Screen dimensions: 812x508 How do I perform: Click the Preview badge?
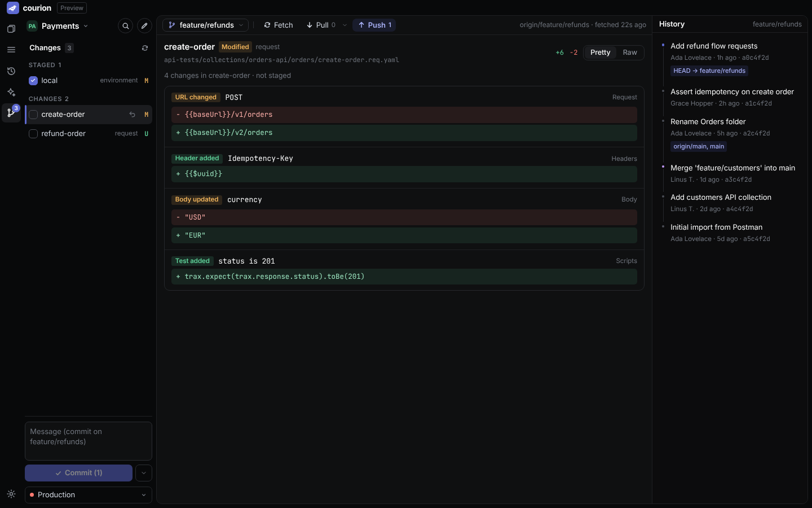(x=72, y=8)
